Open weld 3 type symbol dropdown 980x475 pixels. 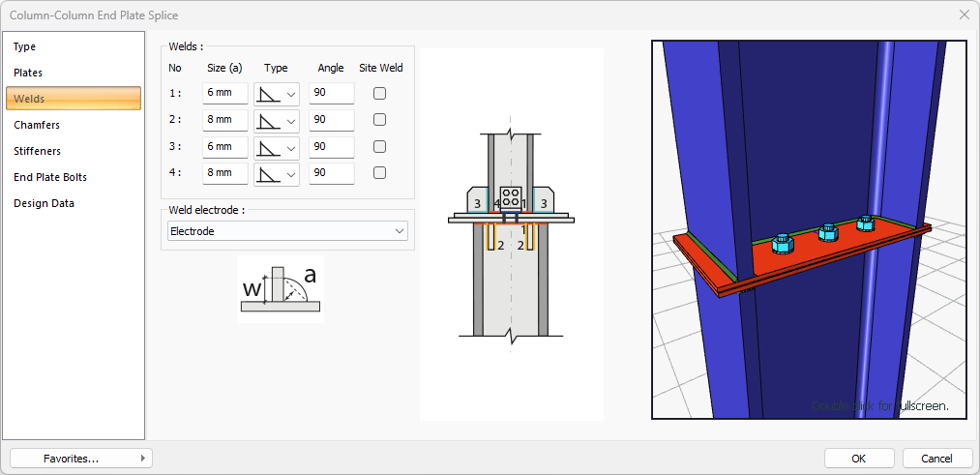tap(277, 147)
